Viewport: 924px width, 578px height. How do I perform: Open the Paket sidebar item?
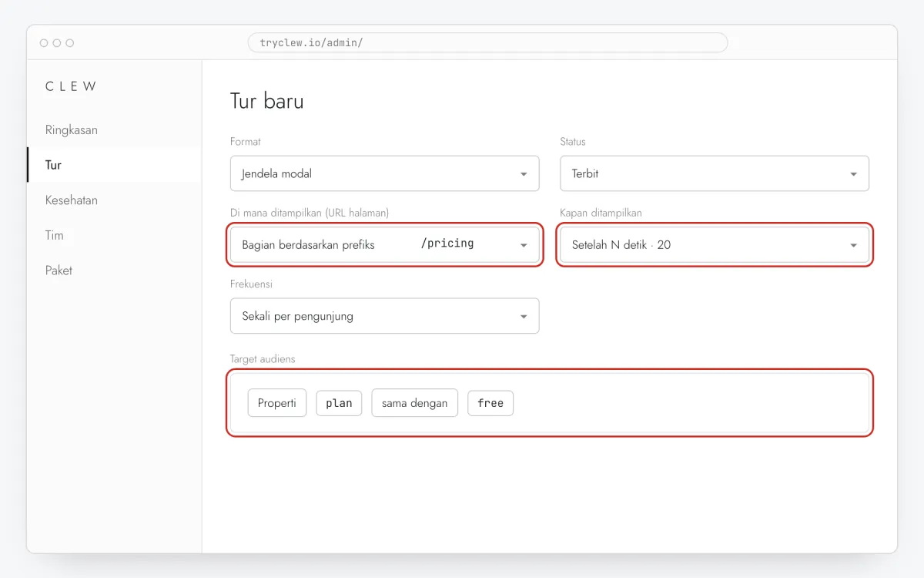click(x=114, y=270)
